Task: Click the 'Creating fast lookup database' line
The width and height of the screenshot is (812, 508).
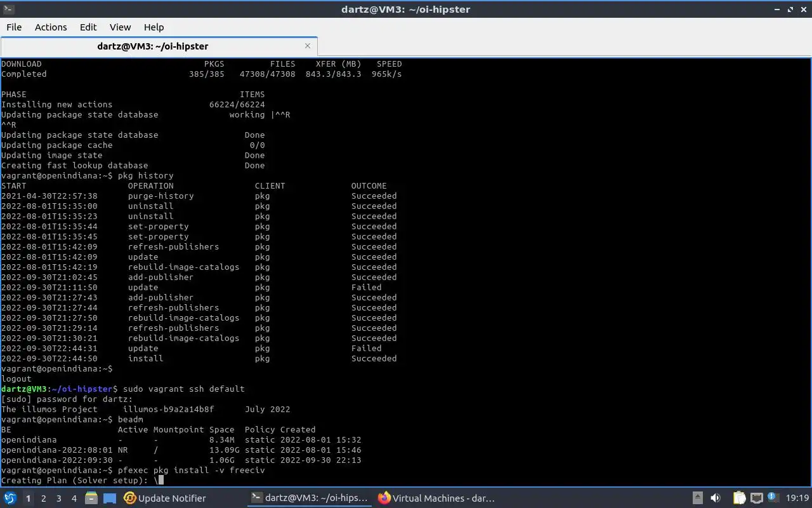Action: click(x=75, y=166)
